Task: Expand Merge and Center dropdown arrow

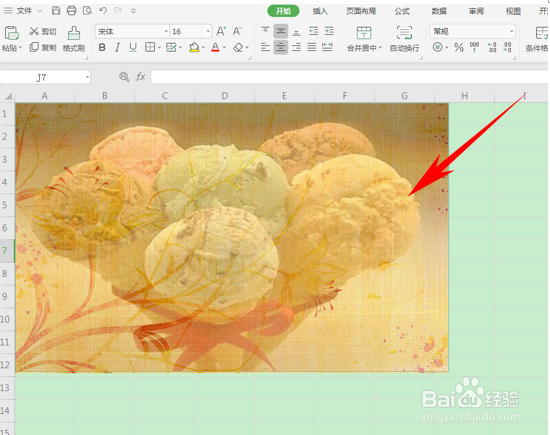Action: tap(380, 47)
